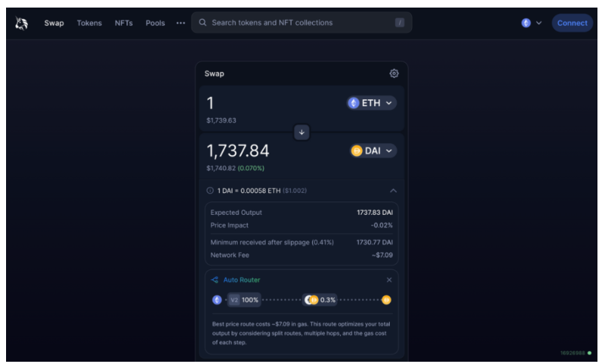Open the more options ellipsis menu
The width and height of the screenshot is (602, 364).
pyautogui.click(x=180, y=23)
